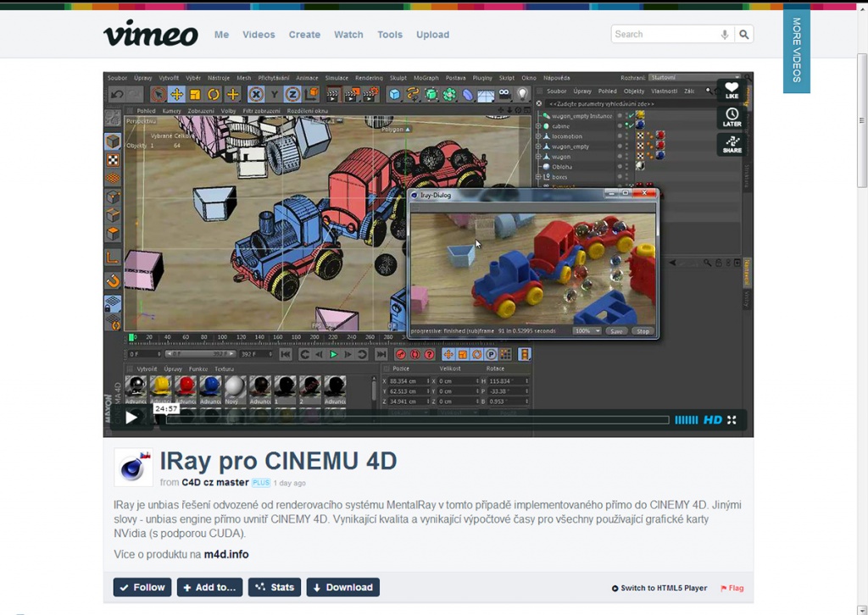
Task: Click the Share icon on the video
Action: tap(732, 144)
